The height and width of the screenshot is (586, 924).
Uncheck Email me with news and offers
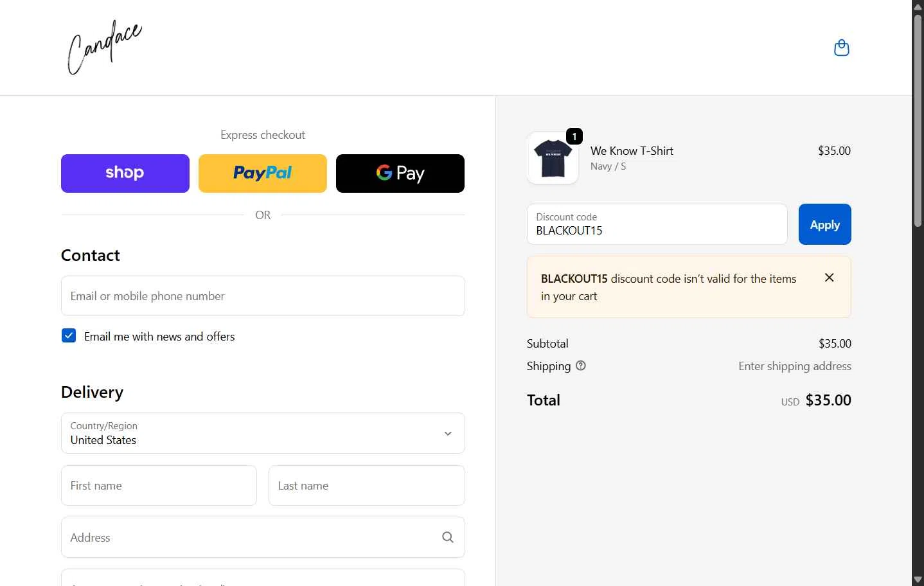tap(69, 335)
